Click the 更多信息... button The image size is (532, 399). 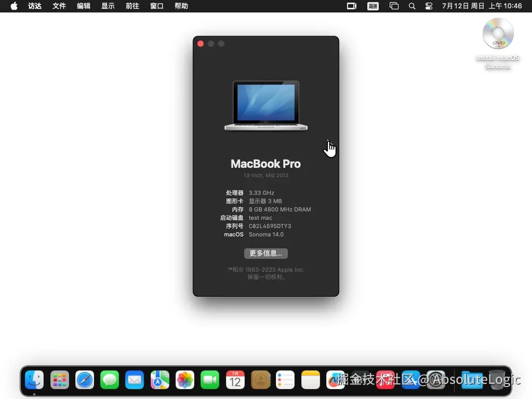(265, 254)
